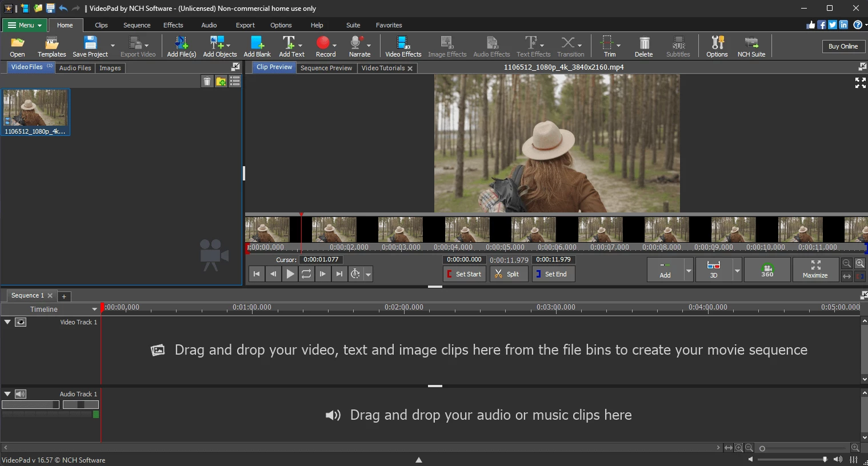Click the Set End button
Viewport: 868px width, 466px height.
[554, 274]
